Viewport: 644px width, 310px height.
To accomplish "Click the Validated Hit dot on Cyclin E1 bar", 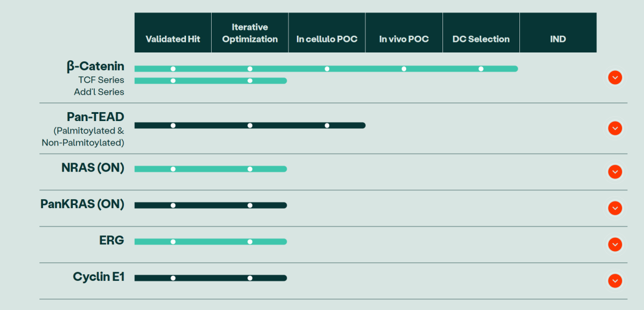I will (173, 278).
